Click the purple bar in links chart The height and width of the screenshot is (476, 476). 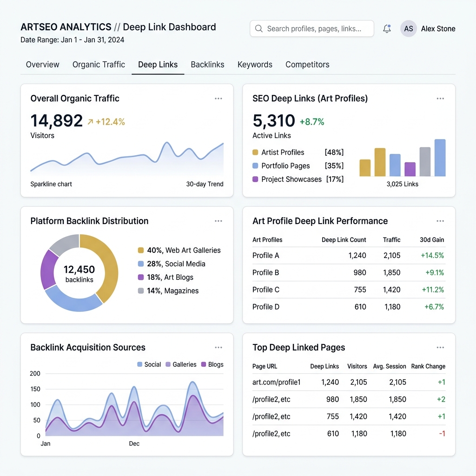pos(410,169)
